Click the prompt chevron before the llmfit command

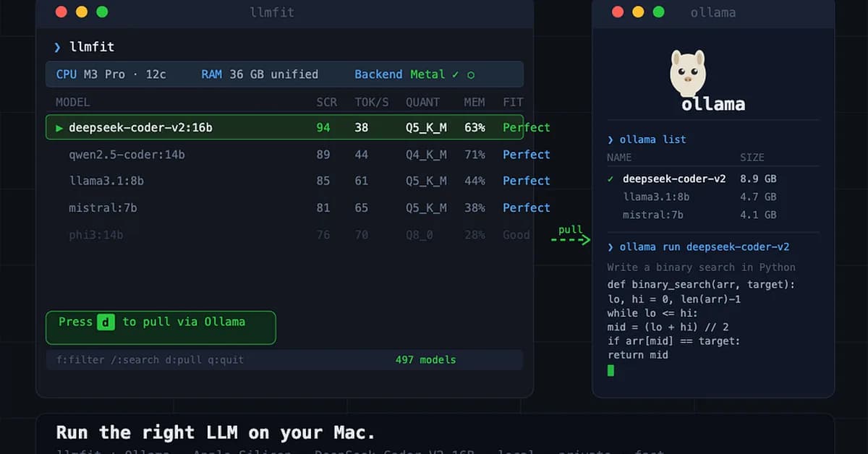[x=57, y=47]
